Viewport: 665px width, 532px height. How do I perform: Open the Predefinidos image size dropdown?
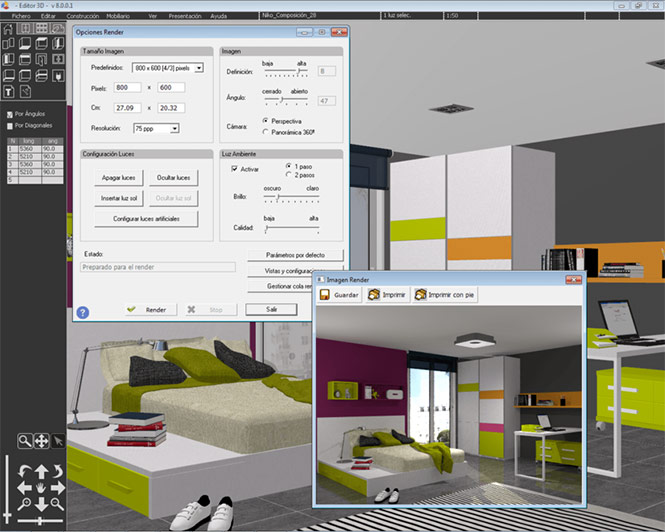click(x=199, y=68)
